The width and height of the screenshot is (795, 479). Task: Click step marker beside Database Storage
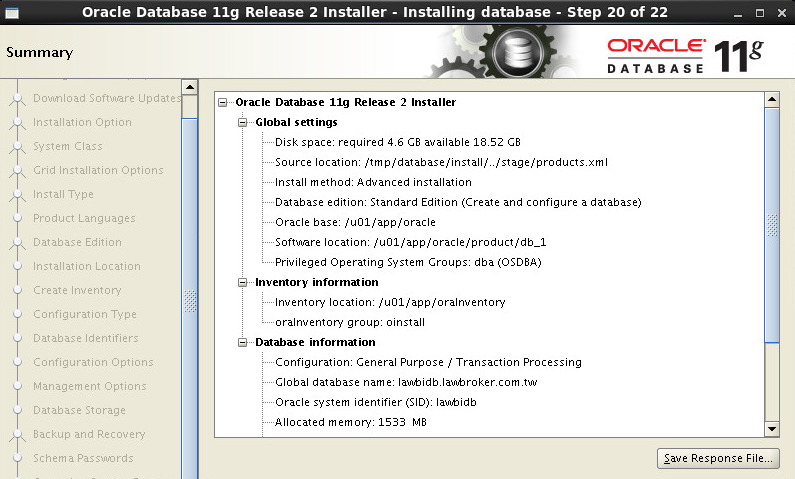(x=18, y=410)
